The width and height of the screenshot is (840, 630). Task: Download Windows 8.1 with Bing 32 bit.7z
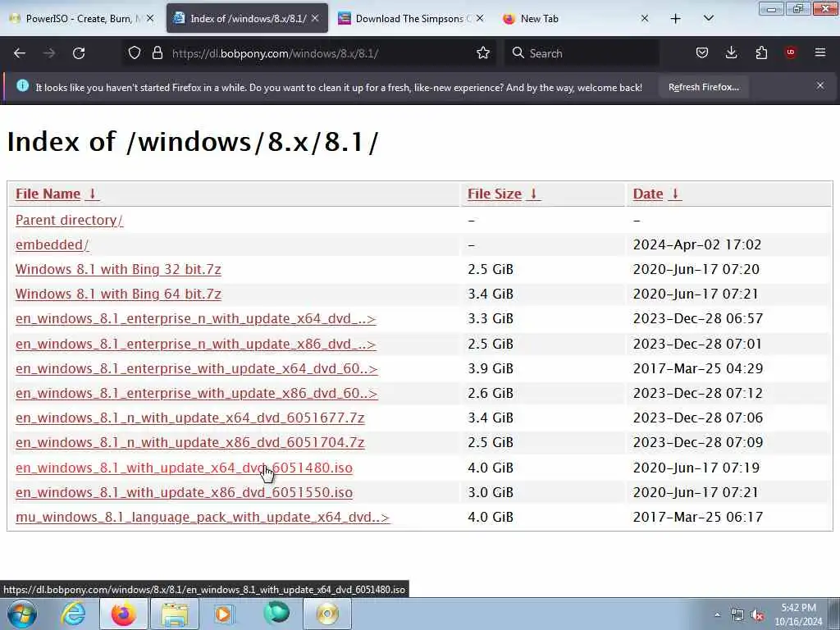pos(118,269)
